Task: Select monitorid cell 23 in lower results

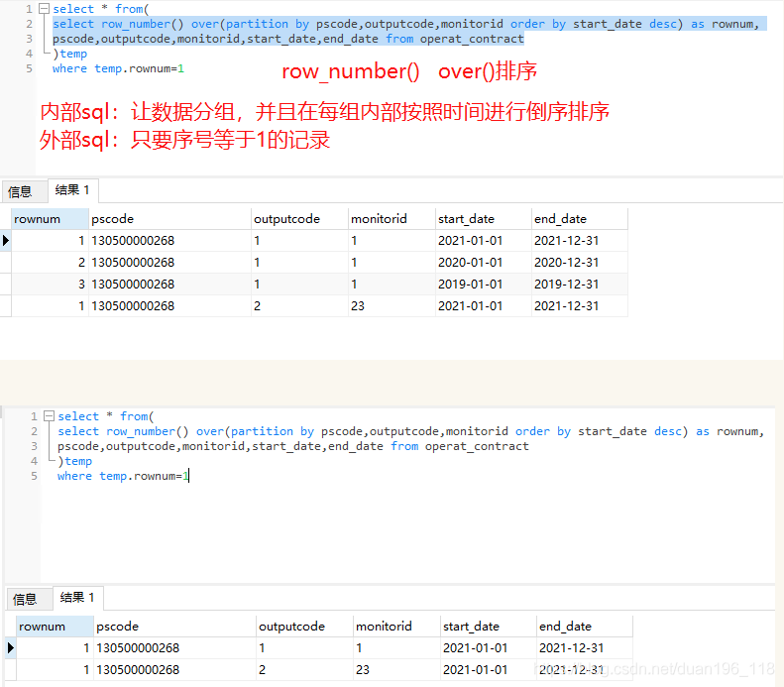Action: pyautogui.click(x=396, y=670)
